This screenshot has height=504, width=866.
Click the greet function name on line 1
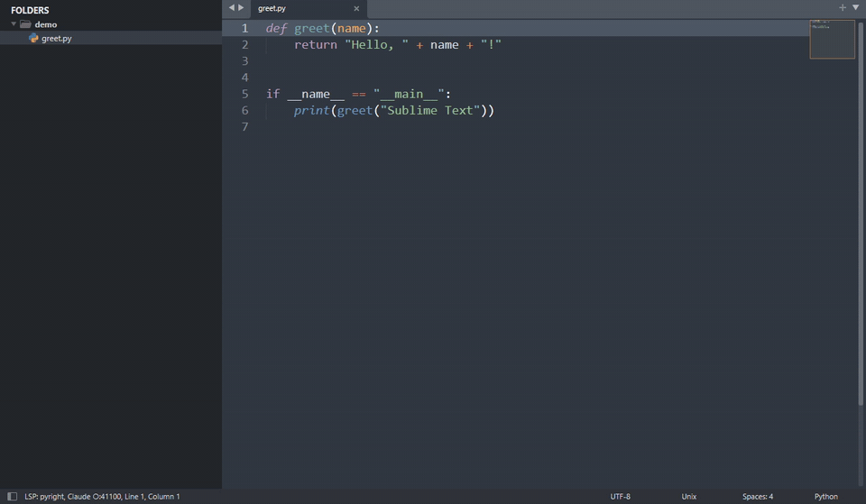click(x=312, y=29)
